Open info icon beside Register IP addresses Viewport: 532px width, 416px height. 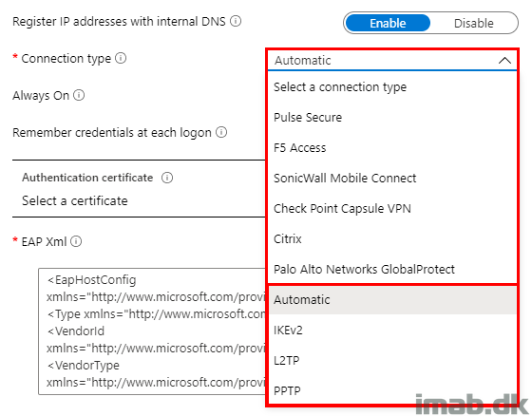point(236,21)
